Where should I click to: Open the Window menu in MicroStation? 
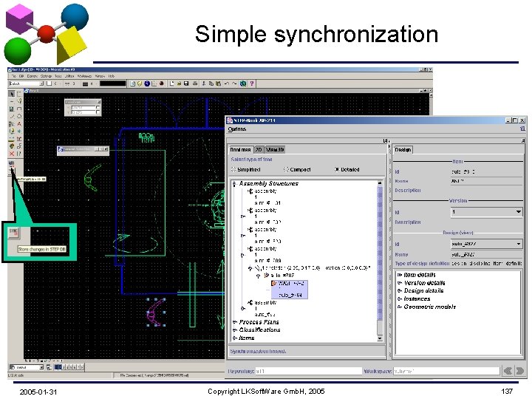point(100,76)
